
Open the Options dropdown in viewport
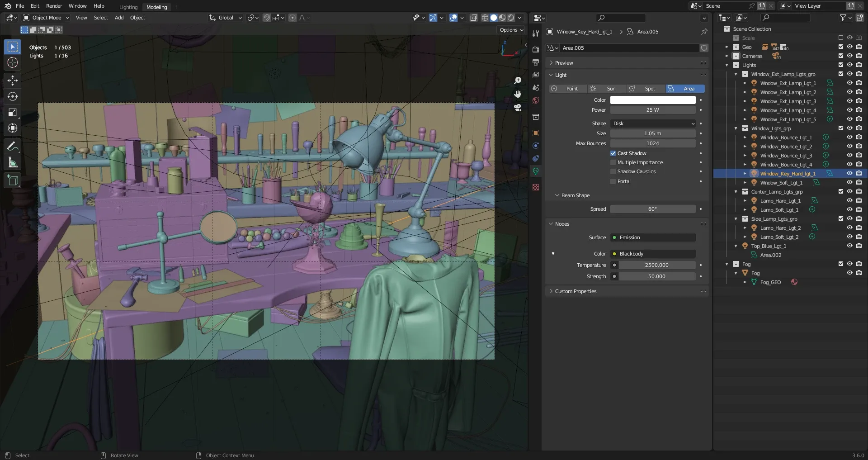(x=511, y=30)
